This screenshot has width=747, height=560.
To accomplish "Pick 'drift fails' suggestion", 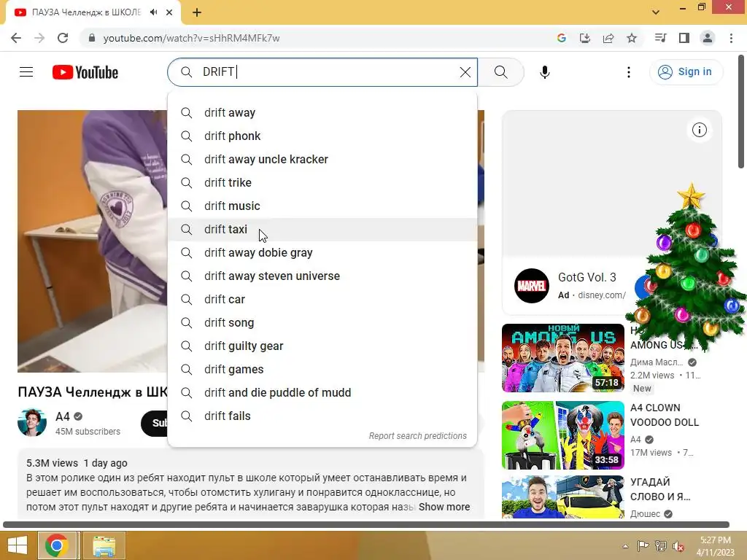I will click(x=322, y=416).
